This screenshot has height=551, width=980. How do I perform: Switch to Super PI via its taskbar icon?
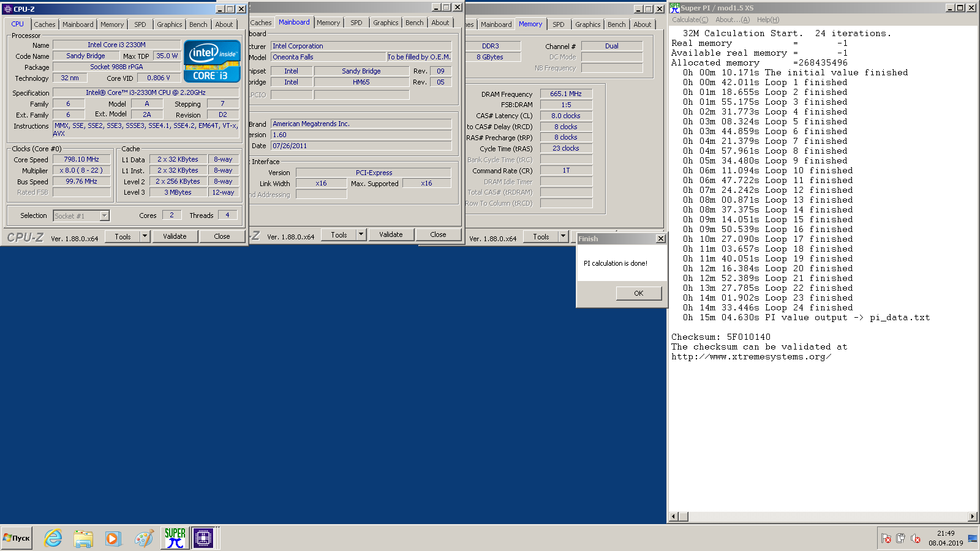[x=175, y=538]
